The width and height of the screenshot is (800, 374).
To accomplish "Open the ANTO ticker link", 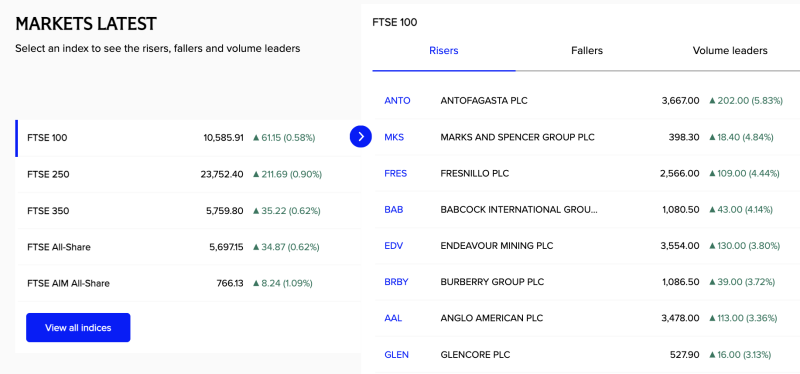I will 397,101.
